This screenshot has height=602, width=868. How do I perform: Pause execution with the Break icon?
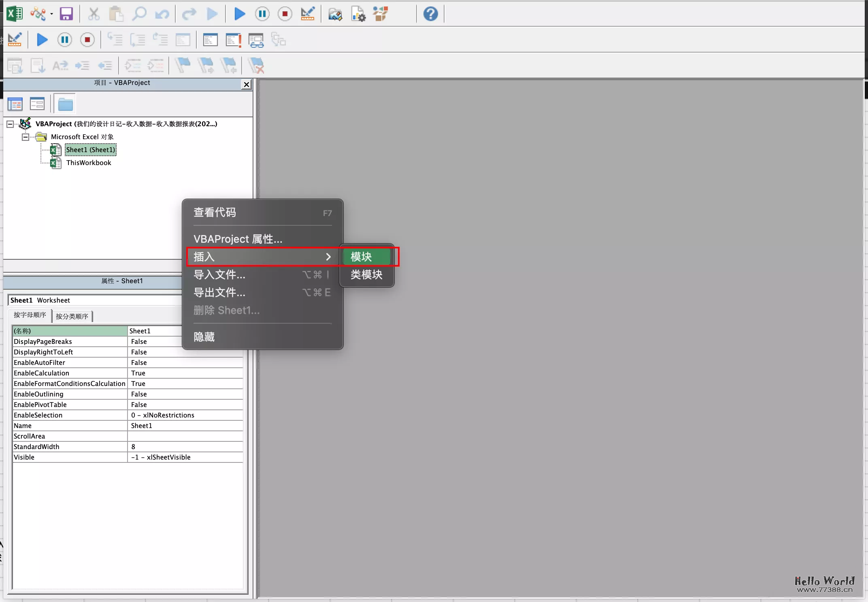262,13
